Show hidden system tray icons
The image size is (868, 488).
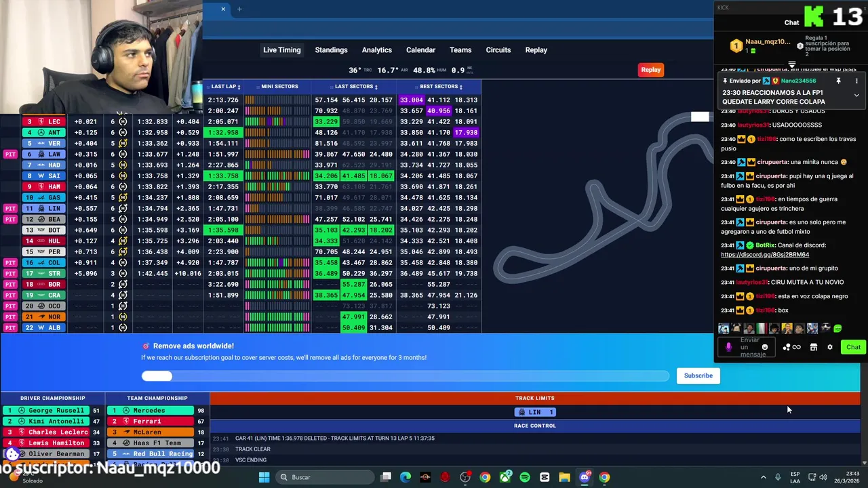(x=763, y=477)
